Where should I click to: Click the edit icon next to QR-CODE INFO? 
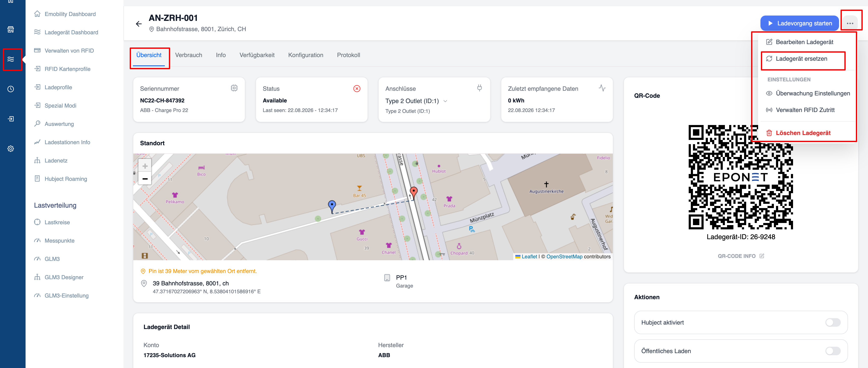pos(762,256)
